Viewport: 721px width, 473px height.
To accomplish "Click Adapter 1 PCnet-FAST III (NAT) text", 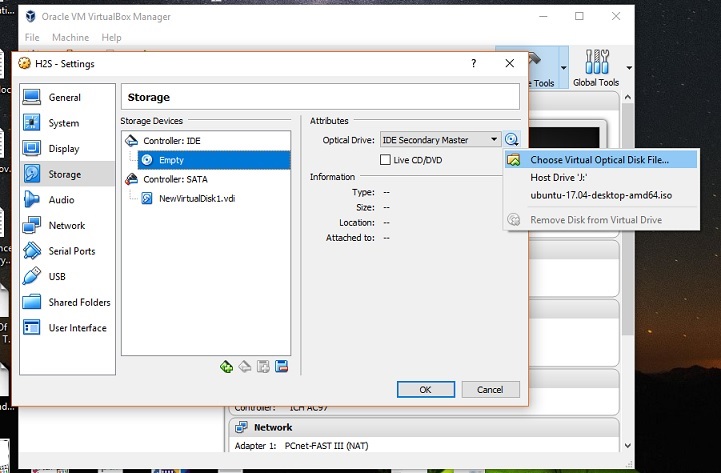I will 301,446.
